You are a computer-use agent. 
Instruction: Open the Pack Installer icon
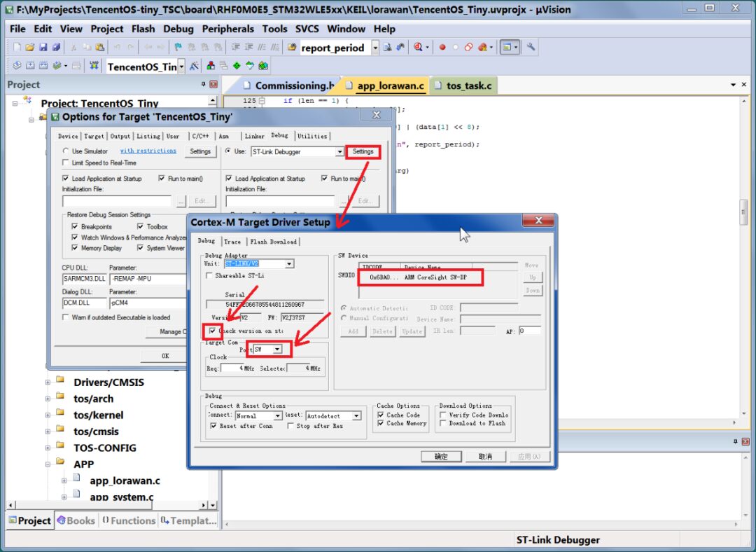tap(262, 66)
